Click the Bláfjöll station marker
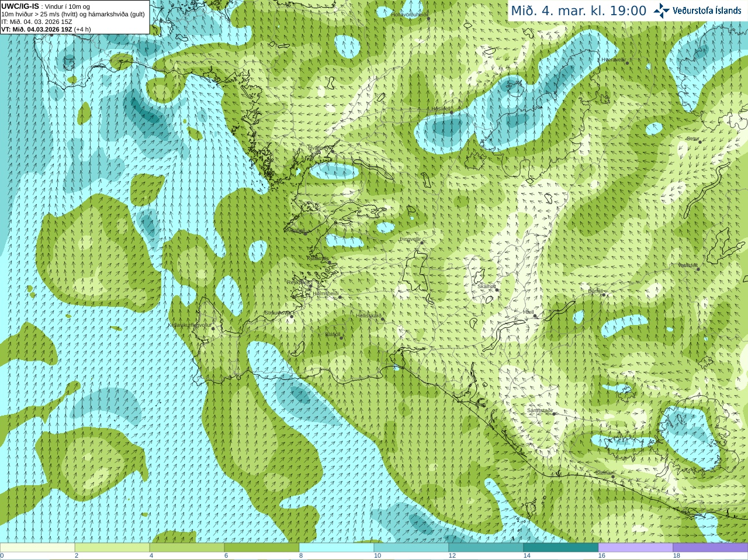This screenshot has height=560, width=748. click(x=342, y=338)
